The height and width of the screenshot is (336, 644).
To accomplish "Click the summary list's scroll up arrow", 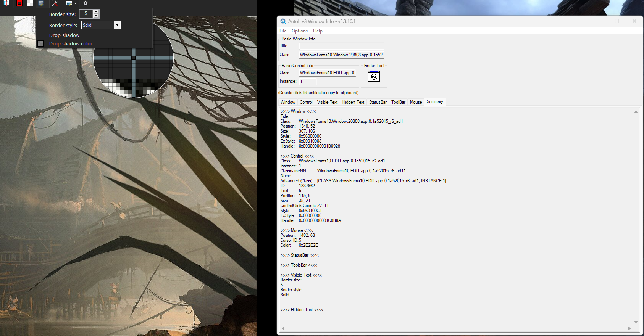I will pyautogui.click(x=636, y=112).
